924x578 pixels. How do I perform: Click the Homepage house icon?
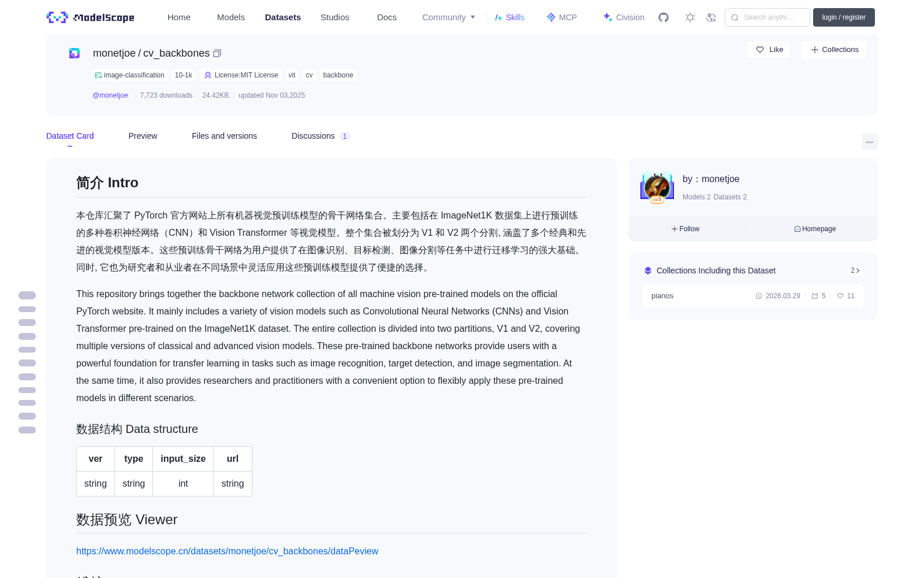tap(798, 229)
